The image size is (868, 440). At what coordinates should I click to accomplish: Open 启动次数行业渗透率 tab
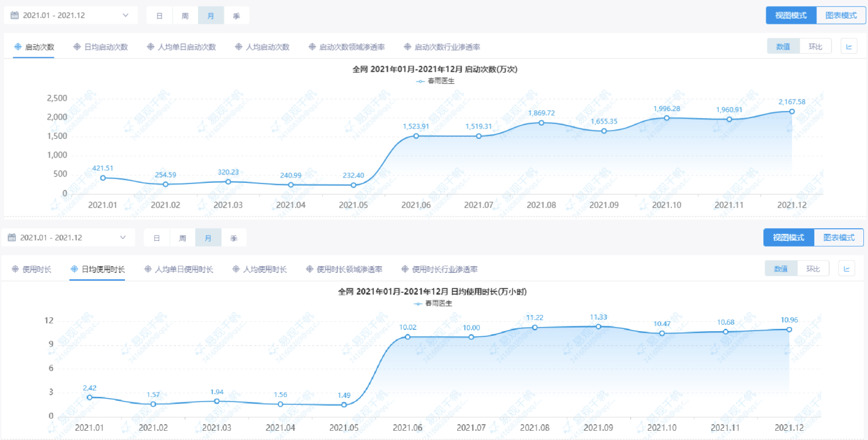pyautogui.click(x=447, y=47)
